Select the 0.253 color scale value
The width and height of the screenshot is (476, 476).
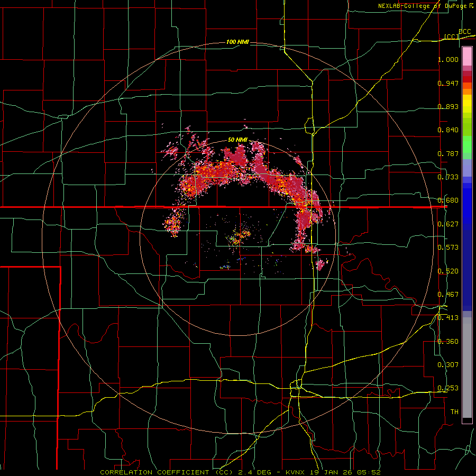[448, 388]
